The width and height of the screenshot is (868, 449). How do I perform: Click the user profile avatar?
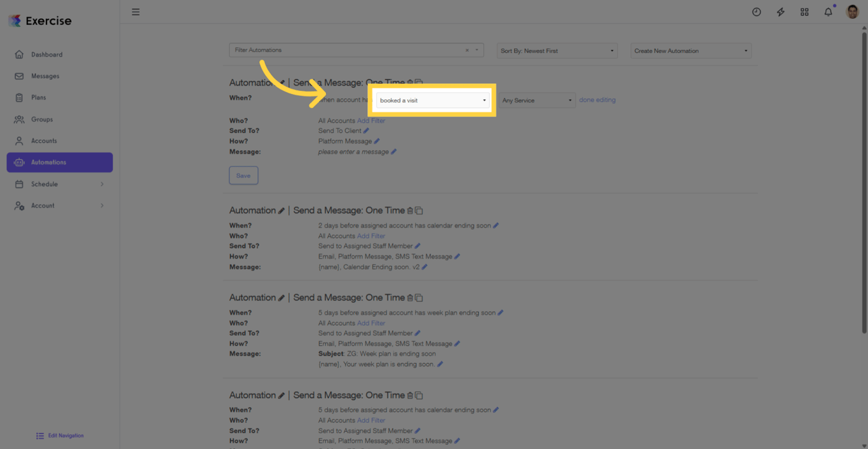(852, 11)
